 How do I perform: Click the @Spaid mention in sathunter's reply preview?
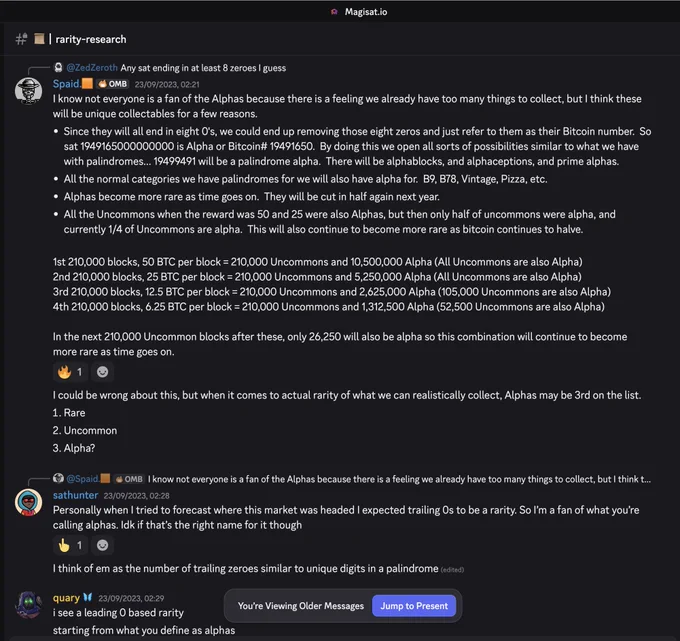tap(82, 479)
